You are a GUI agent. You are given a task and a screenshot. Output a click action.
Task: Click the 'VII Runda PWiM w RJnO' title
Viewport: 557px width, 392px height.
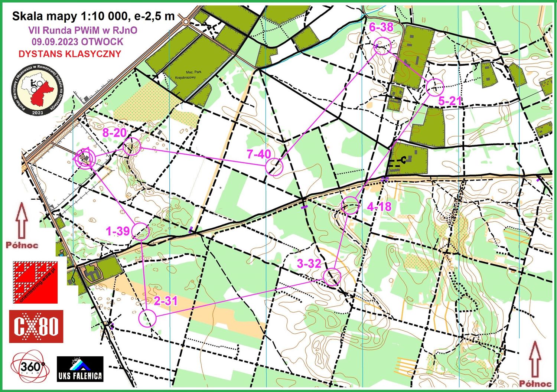coord(82,30)
